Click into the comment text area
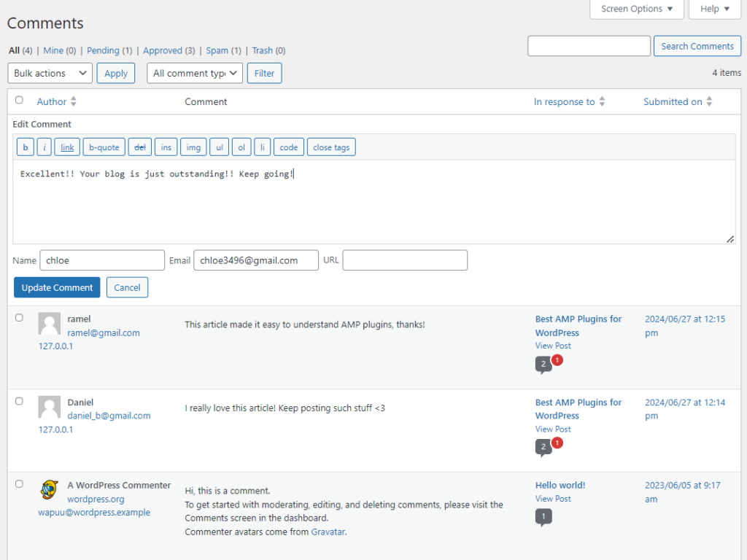 click(374, 201)
